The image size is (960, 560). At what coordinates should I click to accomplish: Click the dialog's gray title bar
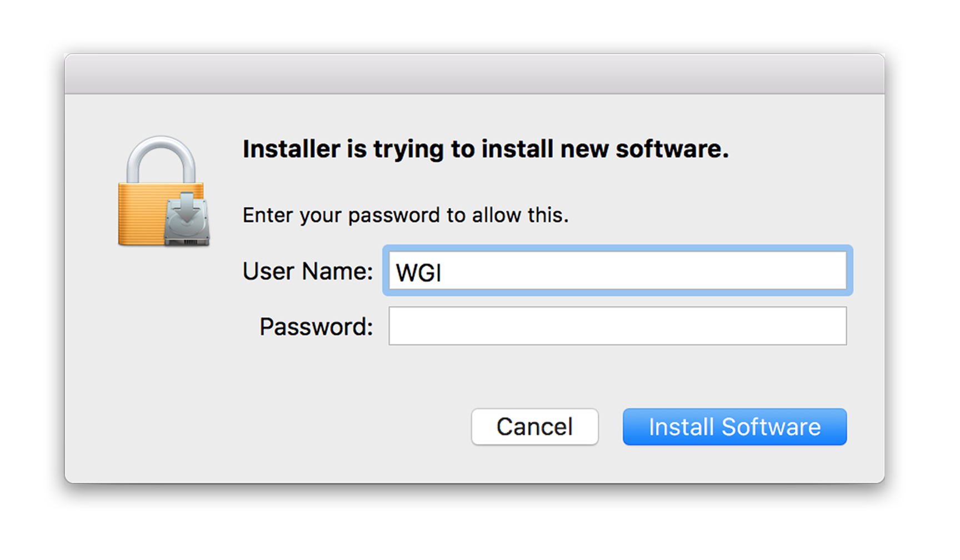point(474,74)
